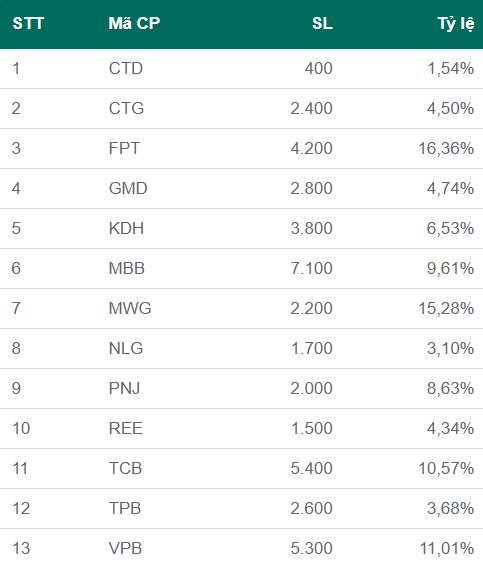Select the PNJ stock code
This screenshot has height=567, width=483.
124,388
